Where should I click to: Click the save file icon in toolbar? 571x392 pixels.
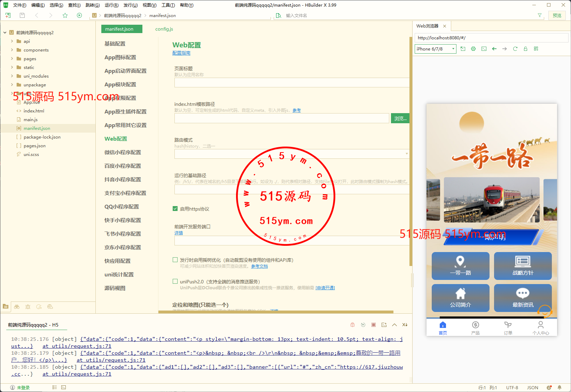(22, 15)
